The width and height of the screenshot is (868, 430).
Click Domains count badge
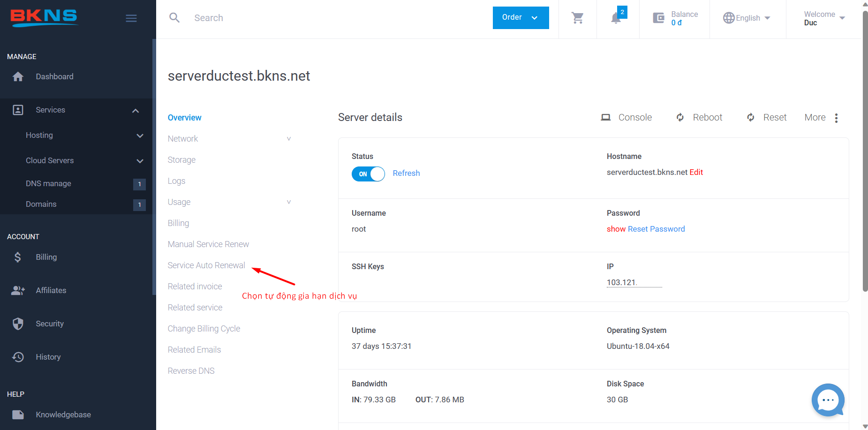[139, 205]
